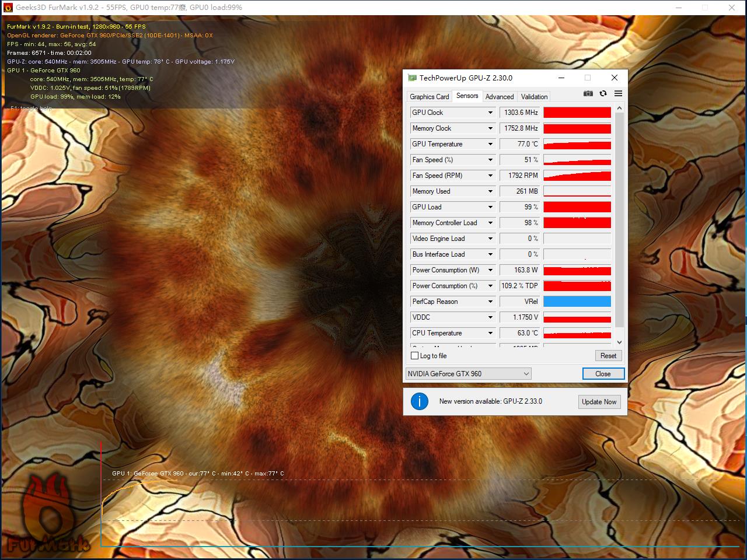The image size is (747, 560).
Task: Enable the Log to file checkbox
Action: [414, 356]
